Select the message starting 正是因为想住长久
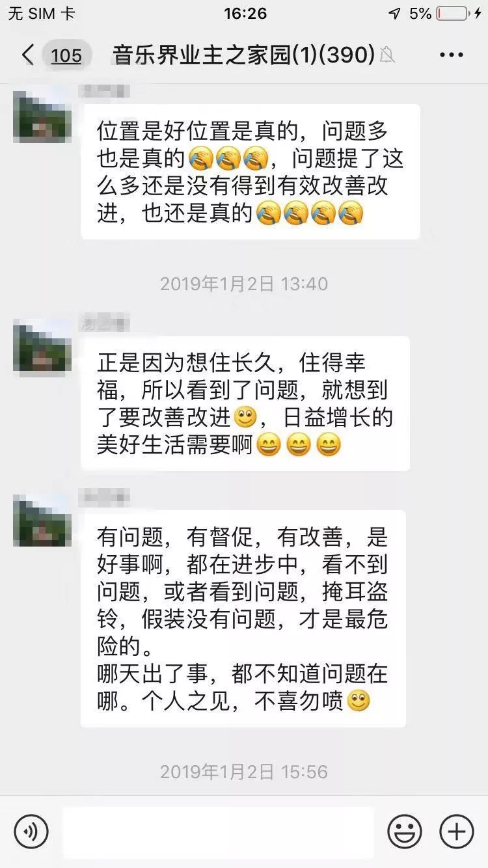Viewport: 488px width, 868px height. click(245, 403)
